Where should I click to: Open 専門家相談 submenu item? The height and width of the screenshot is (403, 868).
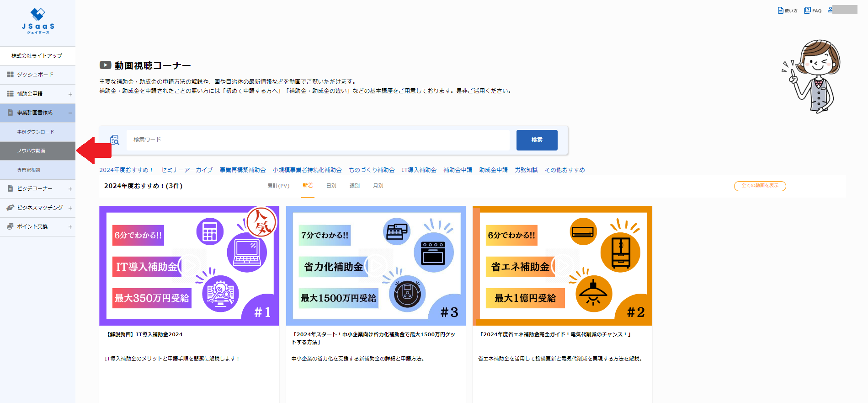tap(37, 170)
